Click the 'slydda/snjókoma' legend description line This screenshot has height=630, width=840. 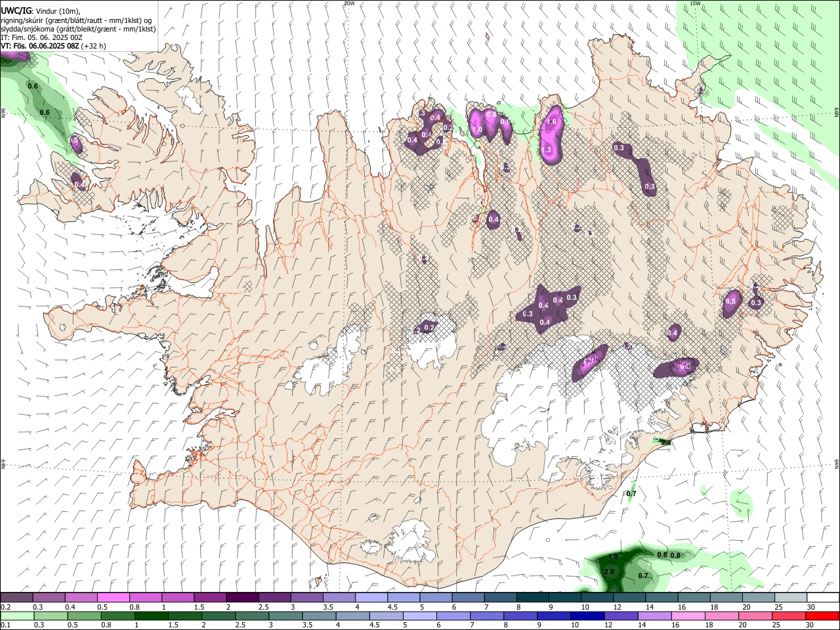click(78, 29)
